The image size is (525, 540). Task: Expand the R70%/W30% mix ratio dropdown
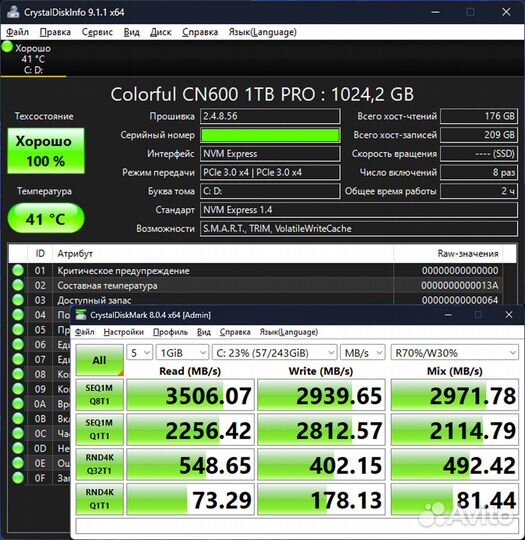click(x=455, y=353)
